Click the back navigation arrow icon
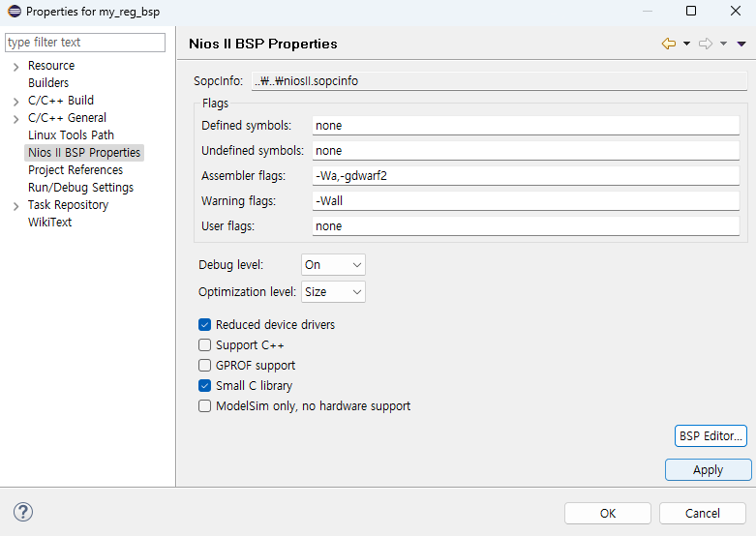 (668, 44)
